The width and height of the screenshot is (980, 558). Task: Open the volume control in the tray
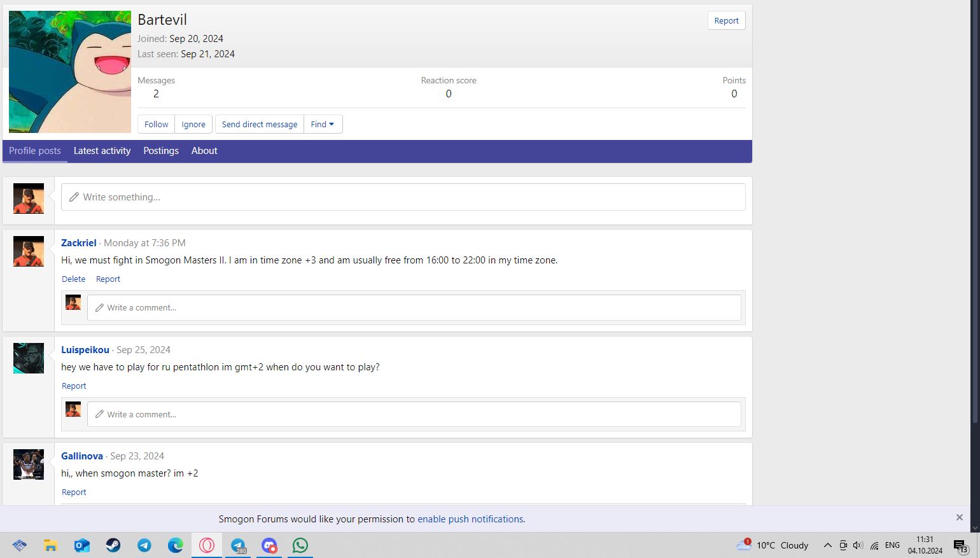[x=858, y=545]
